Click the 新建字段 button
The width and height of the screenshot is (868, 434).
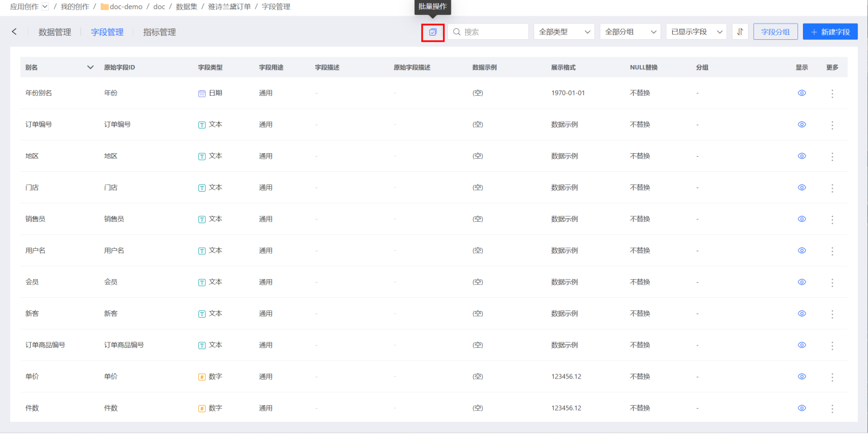click(x=830, y=32)
